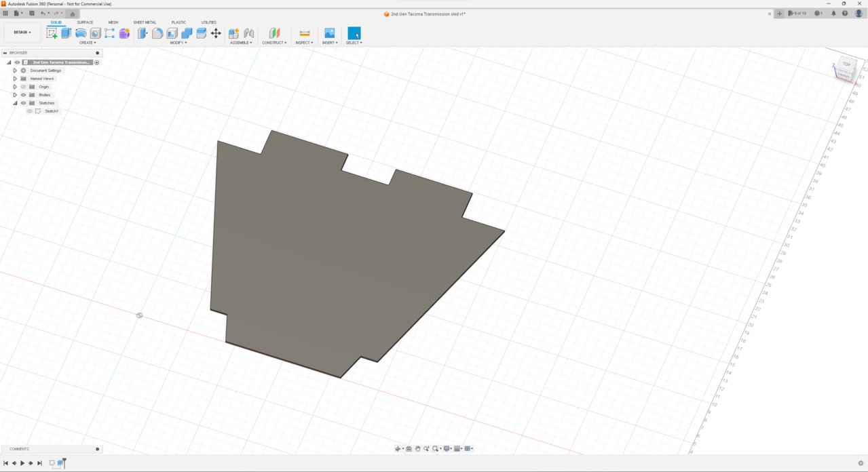This screenshot has height=472, width=868.
Task: Select the Joint tool
Action: pos(248,33)
